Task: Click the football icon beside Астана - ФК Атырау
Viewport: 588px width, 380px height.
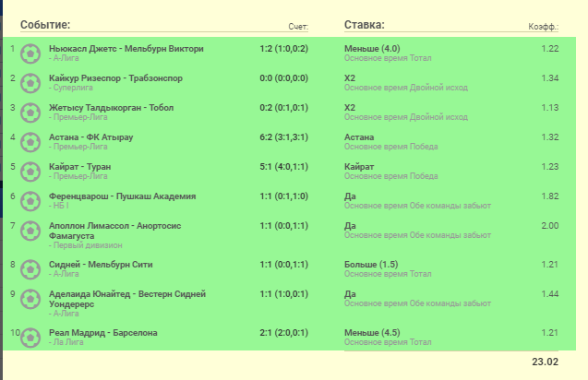Action: 30,142
